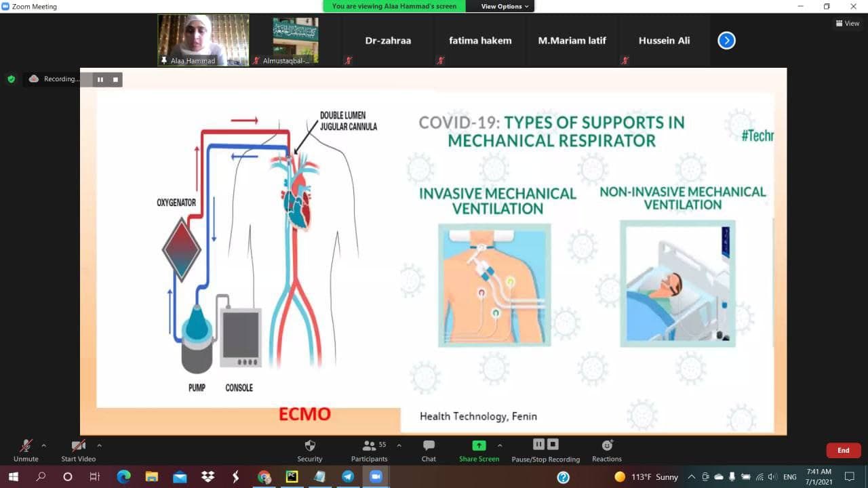Open the Chat panel

(429, 446)
